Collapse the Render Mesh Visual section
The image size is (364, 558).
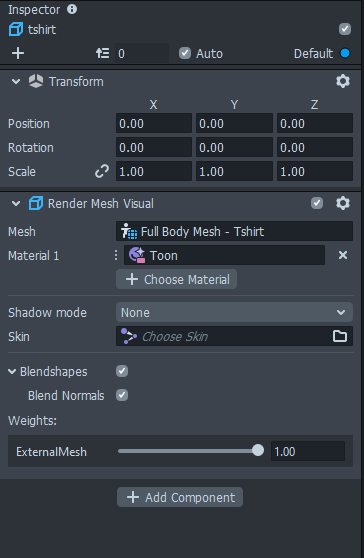coord(16,204)
